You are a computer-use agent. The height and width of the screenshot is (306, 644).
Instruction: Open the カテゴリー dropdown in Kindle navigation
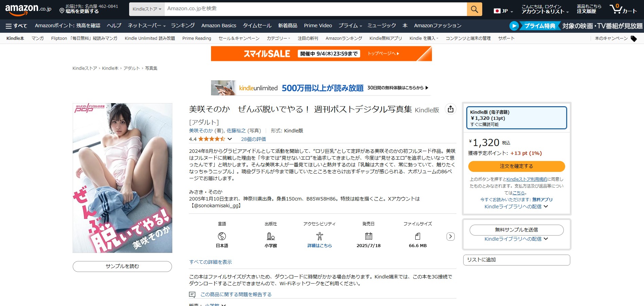tap(278, 38)
